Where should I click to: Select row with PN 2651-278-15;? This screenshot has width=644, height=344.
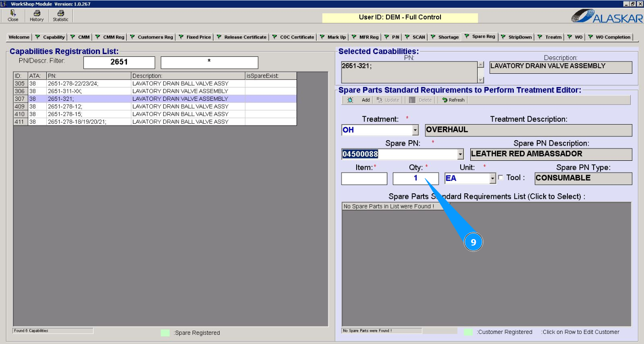[x=155, y=114]
